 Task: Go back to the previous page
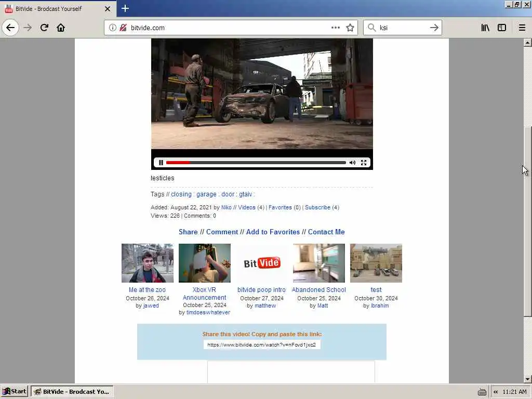(10, 28)
